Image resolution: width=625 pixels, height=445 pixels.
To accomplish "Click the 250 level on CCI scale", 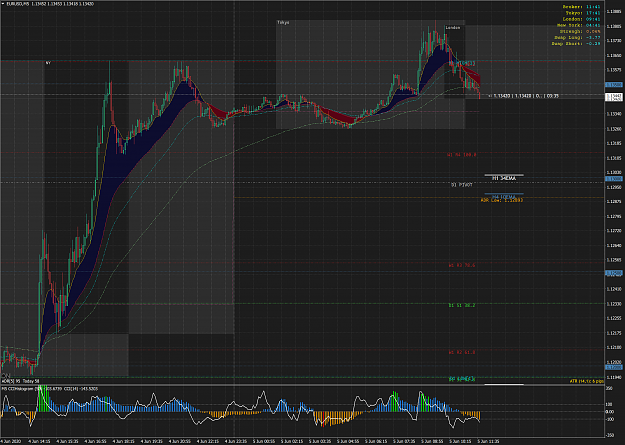I will click(609, 388).
